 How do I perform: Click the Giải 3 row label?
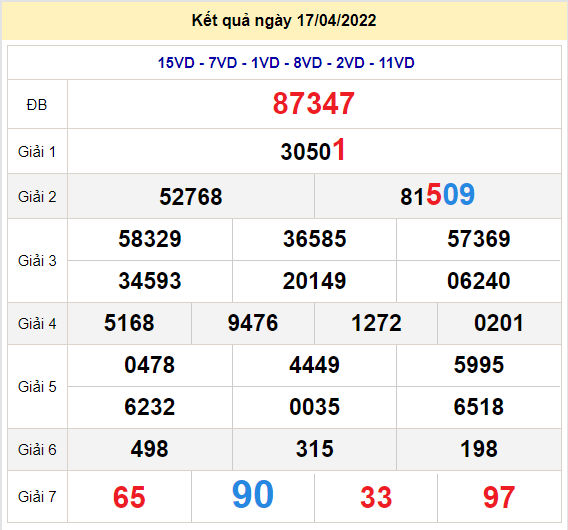37,261
